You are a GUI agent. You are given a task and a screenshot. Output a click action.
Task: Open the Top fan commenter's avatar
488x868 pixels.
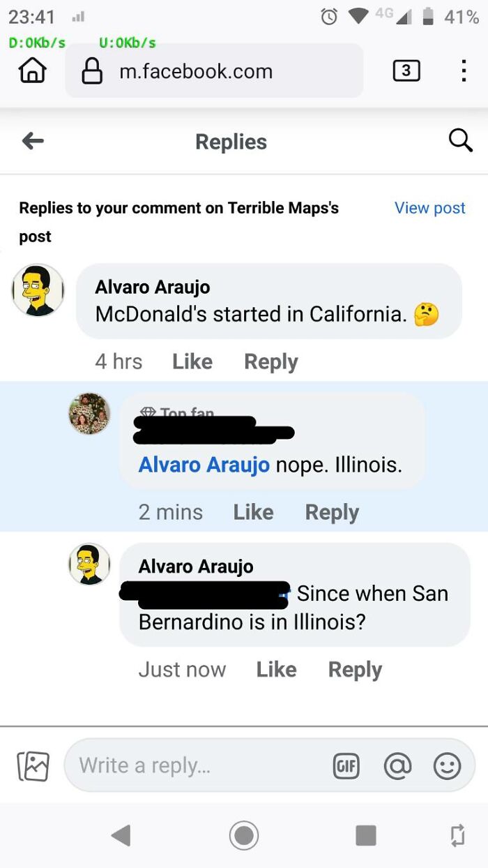coord(89,413)
